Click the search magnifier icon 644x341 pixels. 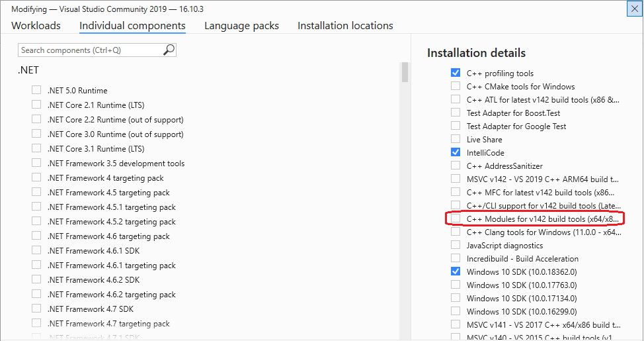pos(169,50)
